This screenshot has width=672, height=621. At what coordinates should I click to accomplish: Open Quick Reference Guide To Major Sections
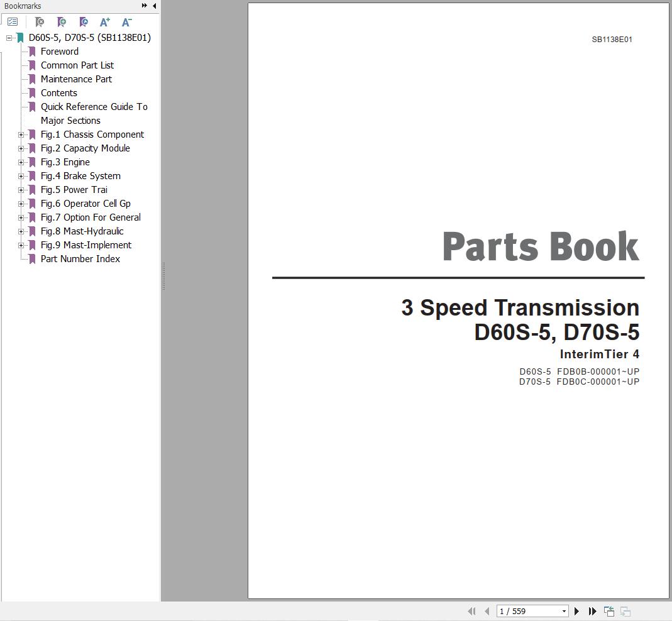tap(94, 114)
